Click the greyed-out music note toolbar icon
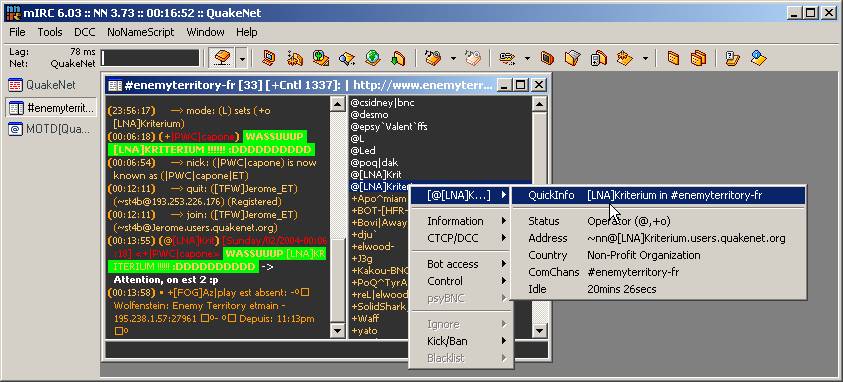 473,57
